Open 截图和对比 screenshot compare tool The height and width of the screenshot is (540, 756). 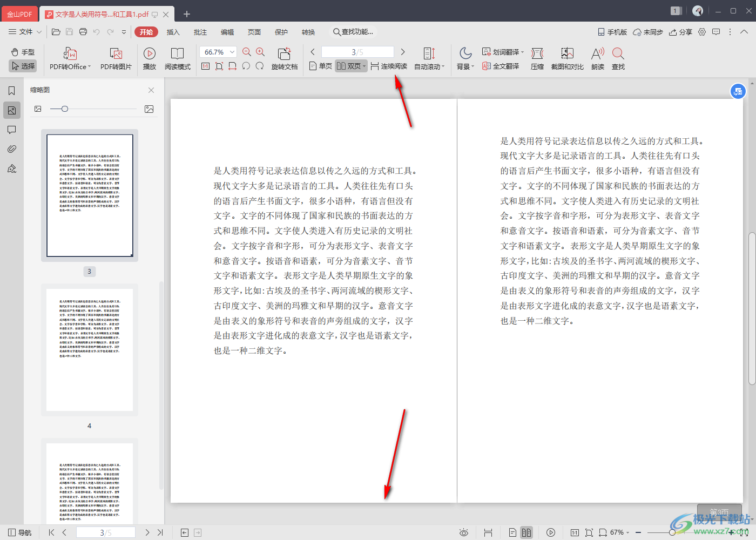click(x=567, y=59)
